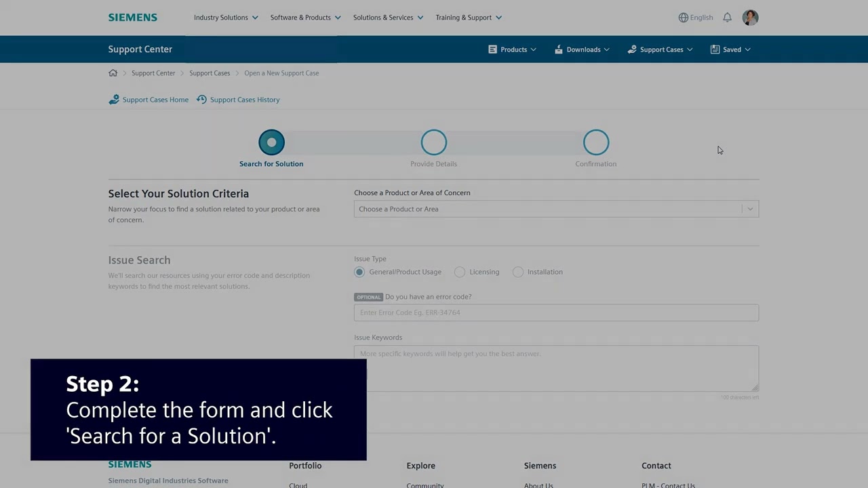The height and width of the screenshot is (488, 868).
Task: Click the Support Center title
Action: tap(140, 49)
